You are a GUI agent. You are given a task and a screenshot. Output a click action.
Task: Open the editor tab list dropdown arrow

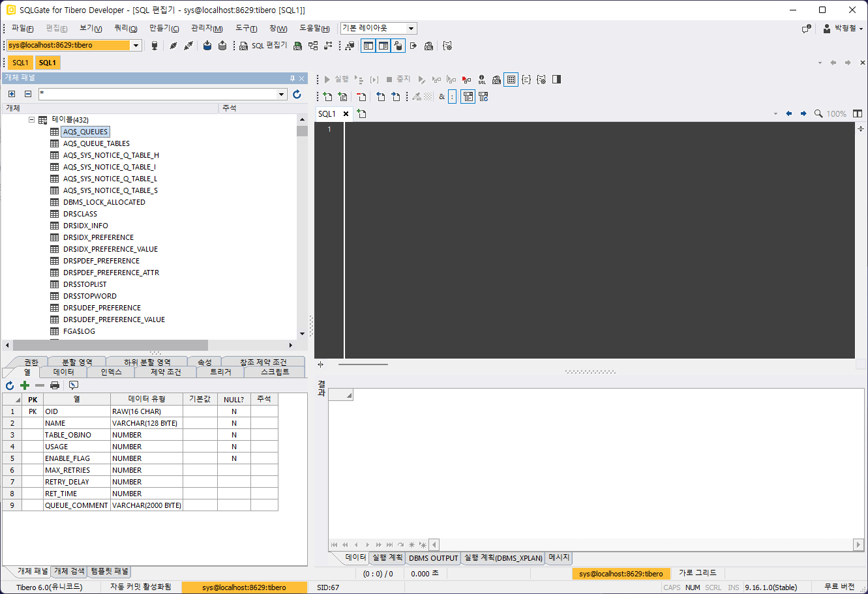point(775,113)
